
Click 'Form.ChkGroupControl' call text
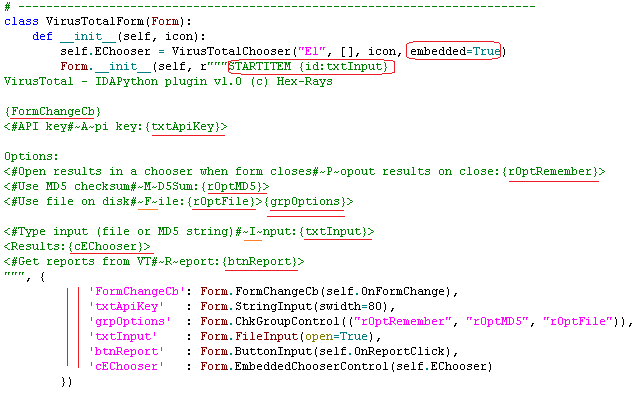click(x=270, y=321)
